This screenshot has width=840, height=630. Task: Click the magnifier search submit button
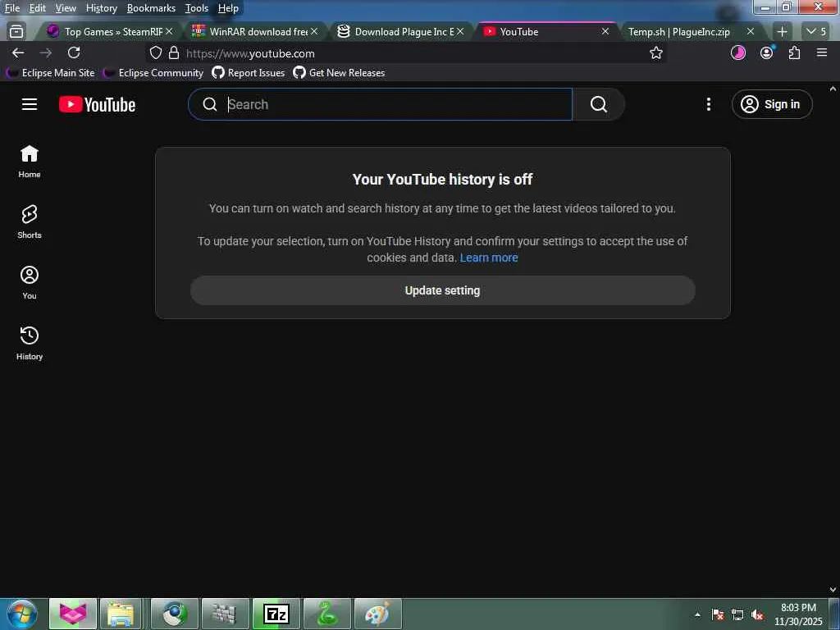[x=599, y=104]
